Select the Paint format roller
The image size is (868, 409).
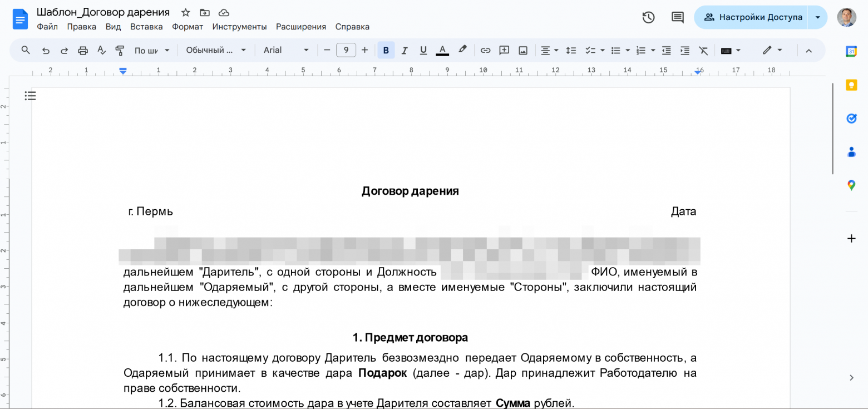(x=120, y=50)
